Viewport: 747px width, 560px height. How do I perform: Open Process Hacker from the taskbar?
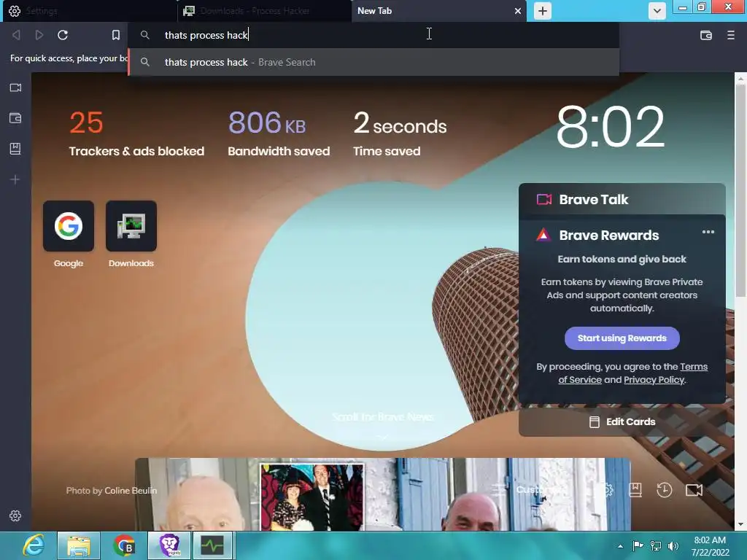[213, 545]
